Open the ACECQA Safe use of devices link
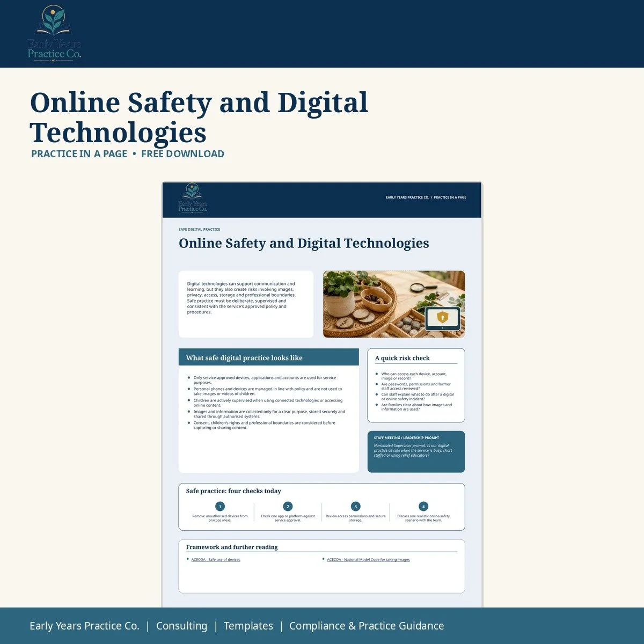Image resolution: width=644 pixels, height=644 pixels. [x=216, y=560]
